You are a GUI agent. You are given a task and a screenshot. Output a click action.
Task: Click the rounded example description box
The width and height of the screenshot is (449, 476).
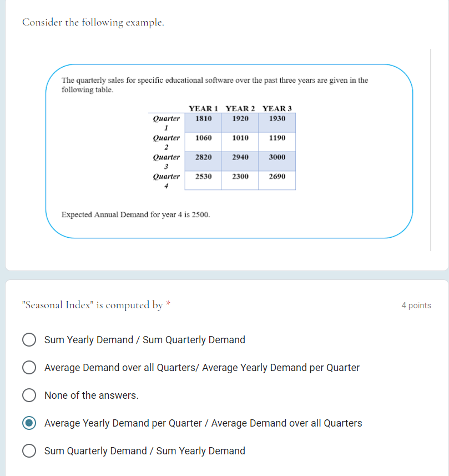(230, 152)
